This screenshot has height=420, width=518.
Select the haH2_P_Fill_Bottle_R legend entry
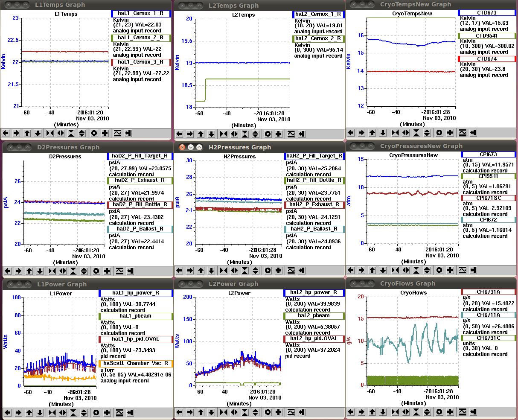(314, 181)
